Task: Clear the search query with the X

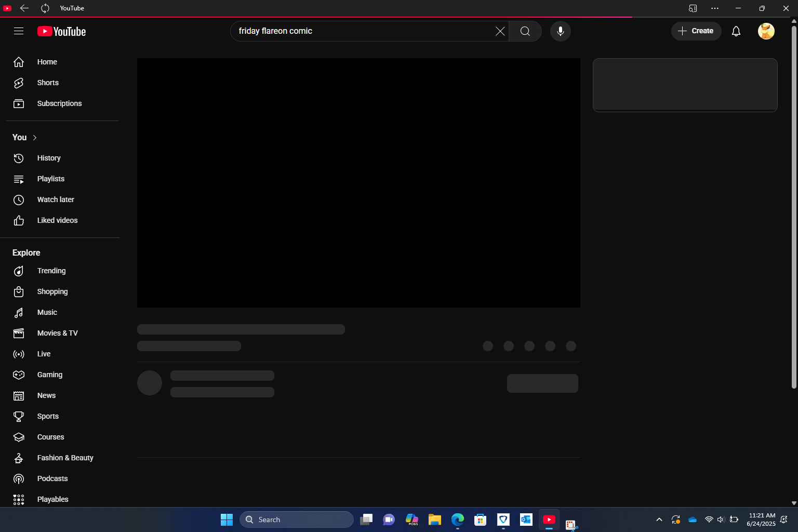Action: coord(500,31)
